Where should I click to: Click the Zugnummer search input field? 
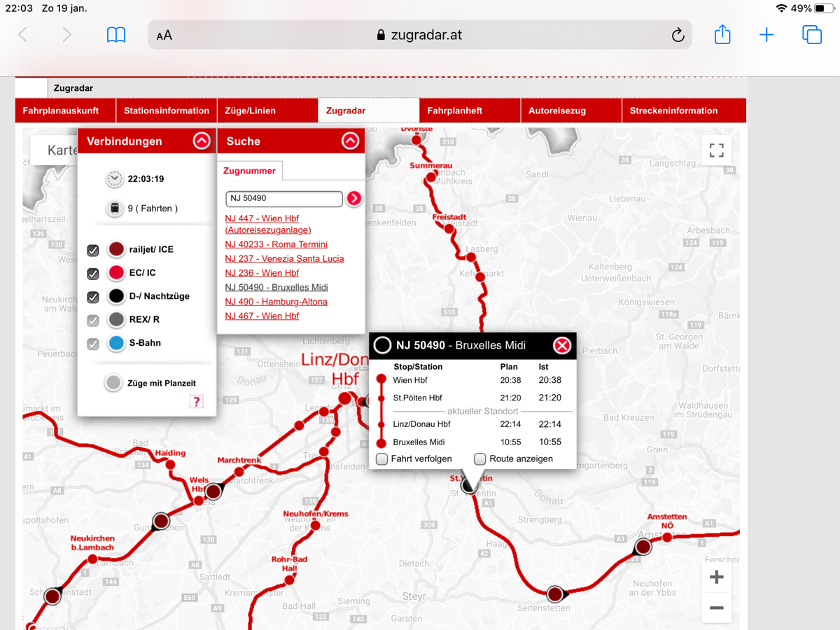coord(283,198)
